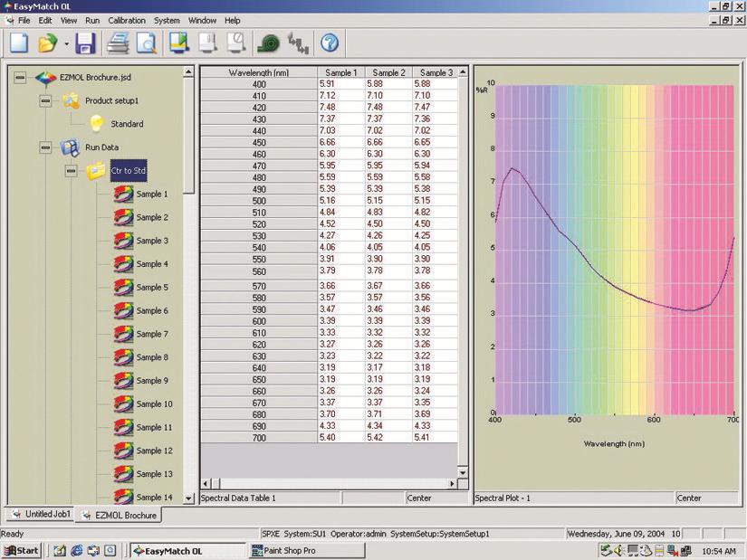Open the System menu

click(x=167, y=20)
